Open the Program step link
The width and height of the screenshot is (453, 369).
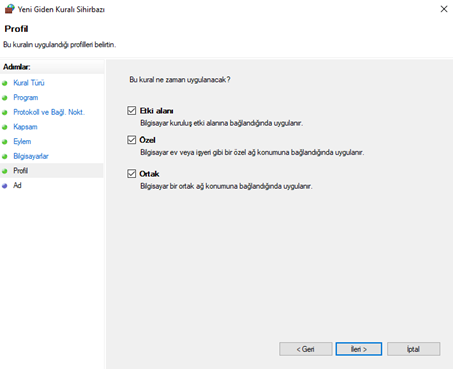26,97
